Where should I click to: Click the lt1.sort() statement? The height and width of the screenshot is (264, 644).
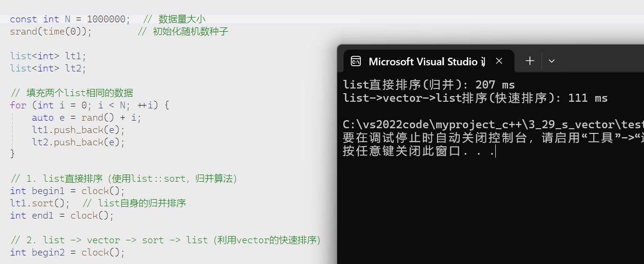coord(40,203)
